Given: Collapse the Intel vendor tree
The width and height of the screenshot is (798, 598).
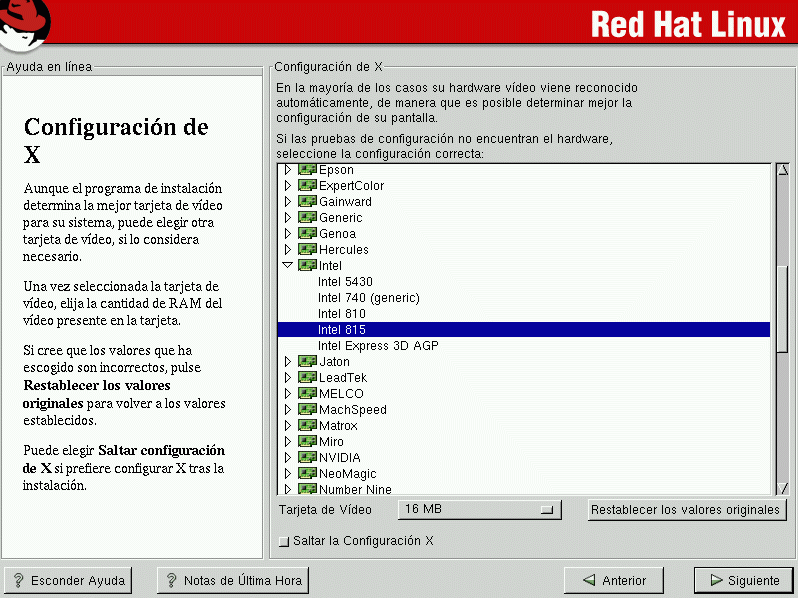Looking at the screenshot, I should coord(288,266).
